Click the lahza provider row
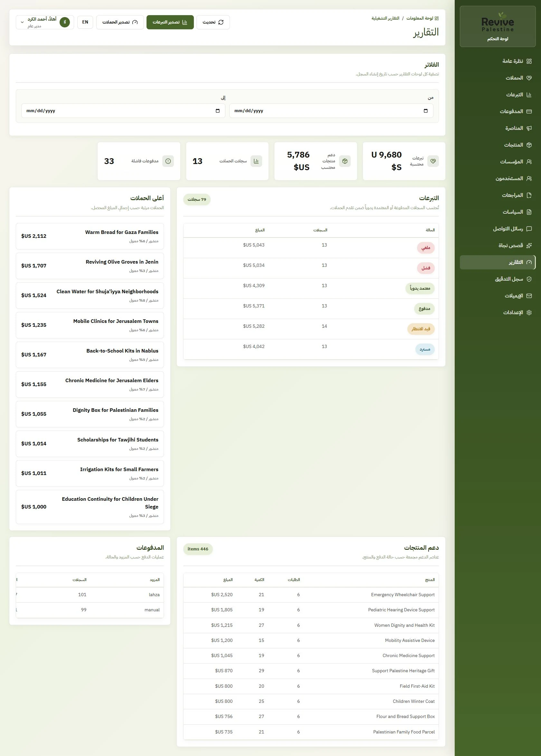The width and height of the screenshot is (541, 756). [x=90, y=595]
